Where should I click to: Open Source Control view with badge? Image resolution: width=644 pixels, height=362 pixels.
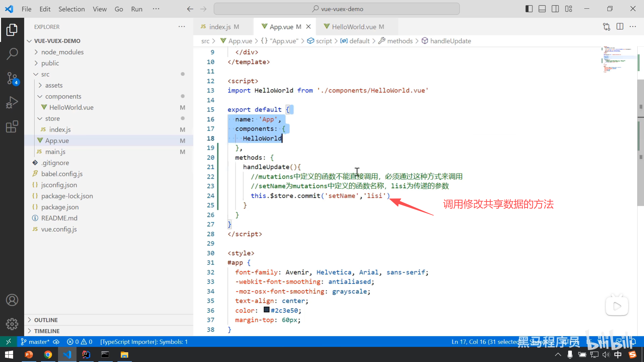pyautogui.click(x=12, y=78)
